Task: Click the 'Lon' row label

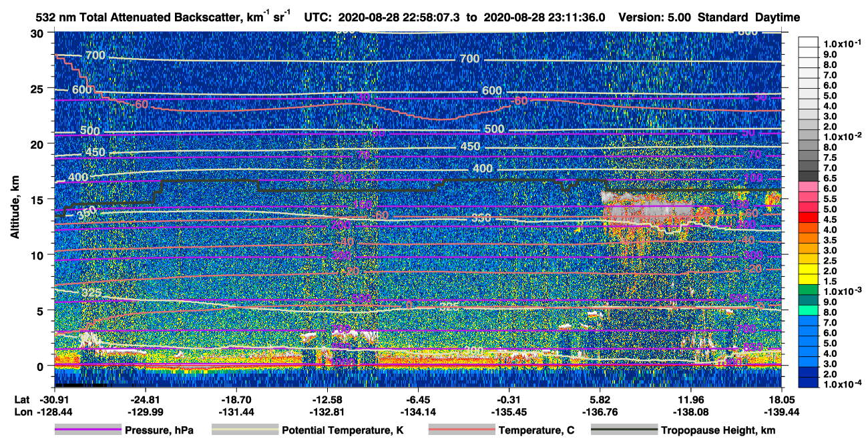Action: [x=23, y=412]
